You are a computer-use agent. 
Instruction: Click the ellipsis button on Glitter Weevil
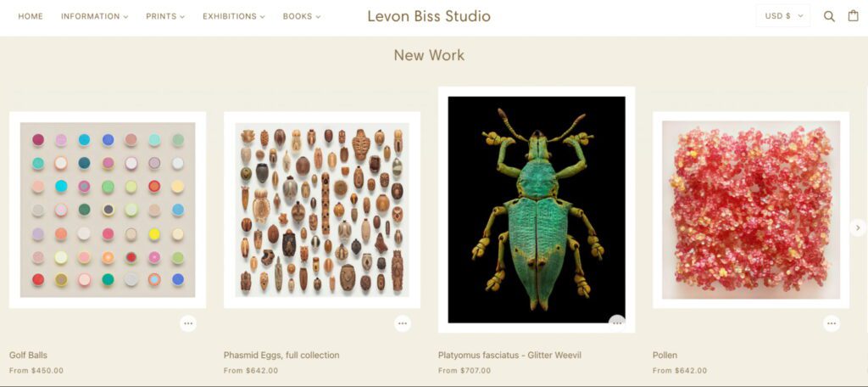click(x=617, y=323)
